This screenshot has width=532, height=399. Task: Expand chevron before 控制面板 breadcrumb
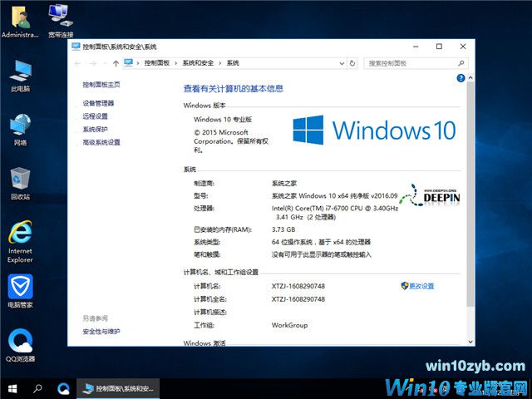(138, 63)
